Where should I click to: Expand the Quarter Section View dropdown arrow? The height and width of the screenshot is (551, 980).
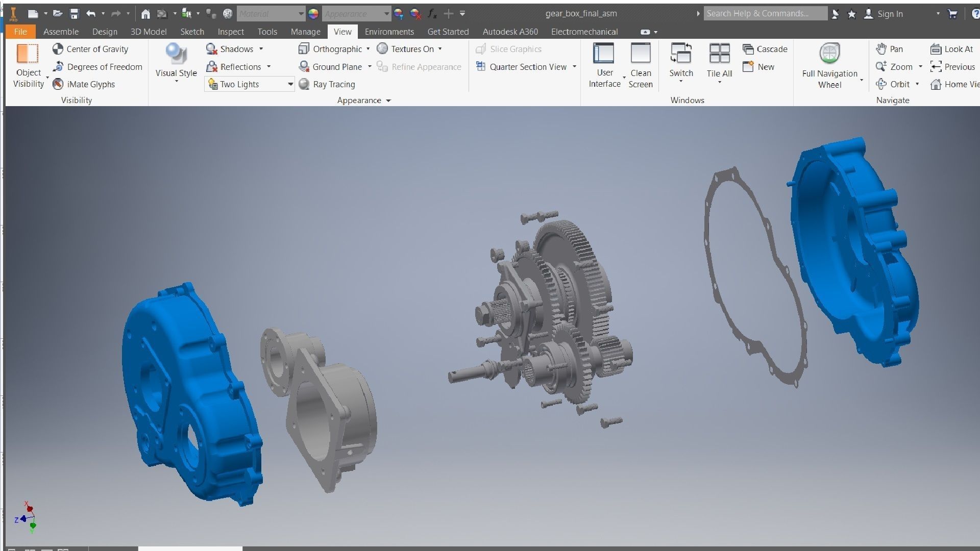(574, 66)
